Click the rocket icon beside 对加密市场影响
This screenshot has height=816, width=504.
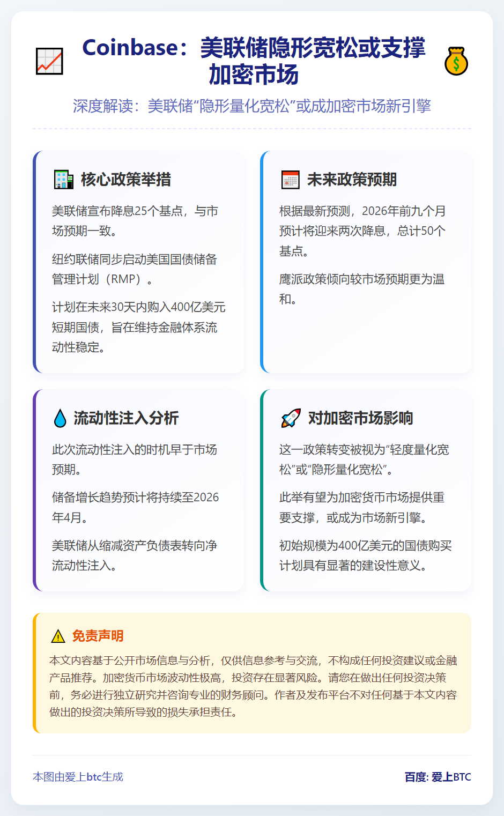pos(291,418)
